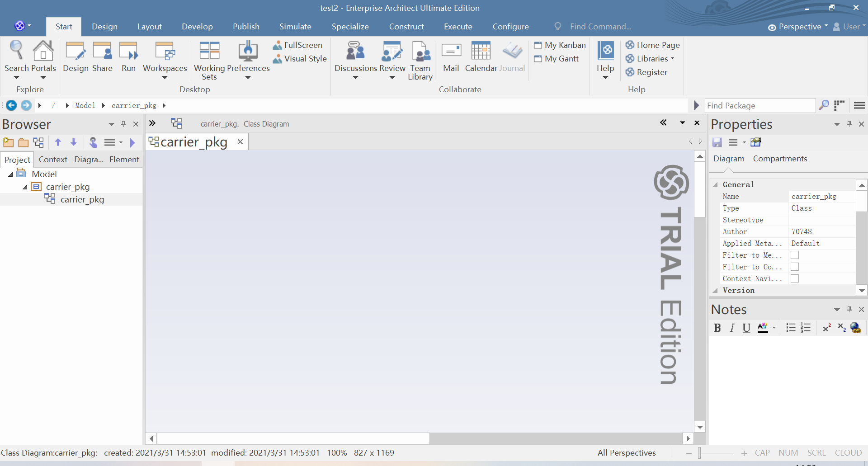Switch to the Compartments properties tab

[780, 159]
